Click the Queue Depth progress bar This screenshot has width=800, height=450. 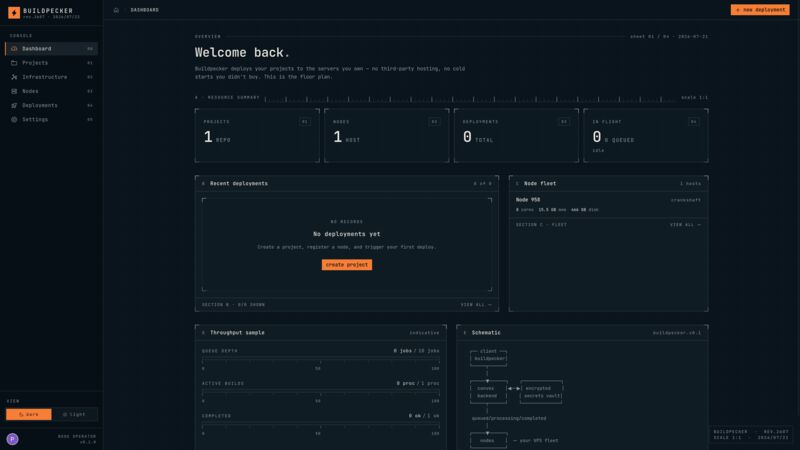pyautogui.click(x=320, y=361)
